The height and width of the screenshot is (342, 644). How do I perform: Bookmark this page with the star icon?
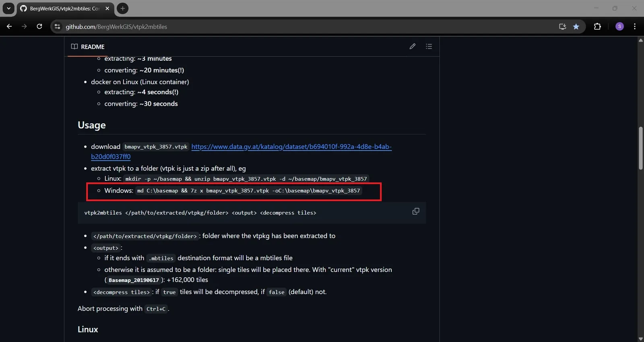pyautogui.click(x=576, y=27)
